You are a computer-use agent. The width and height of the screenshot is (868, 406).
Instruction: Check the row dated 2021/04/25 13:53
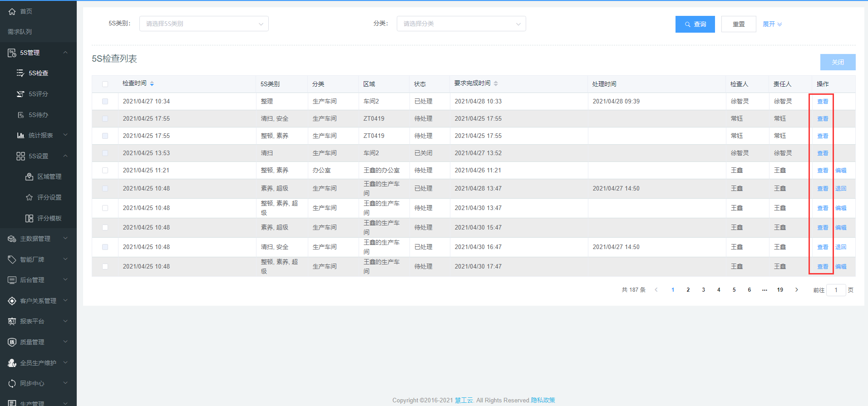point(105,153)
